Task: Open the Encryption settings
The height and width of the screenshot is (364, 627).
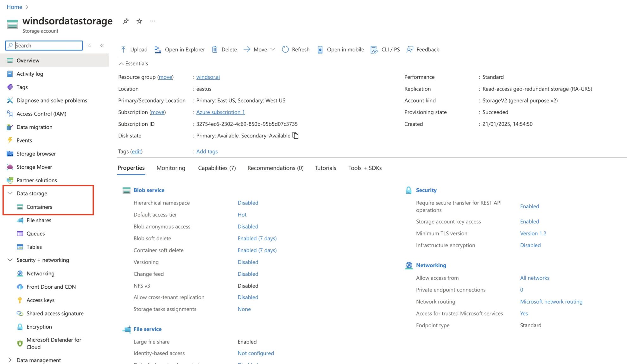Action: (x=39, y=326)
